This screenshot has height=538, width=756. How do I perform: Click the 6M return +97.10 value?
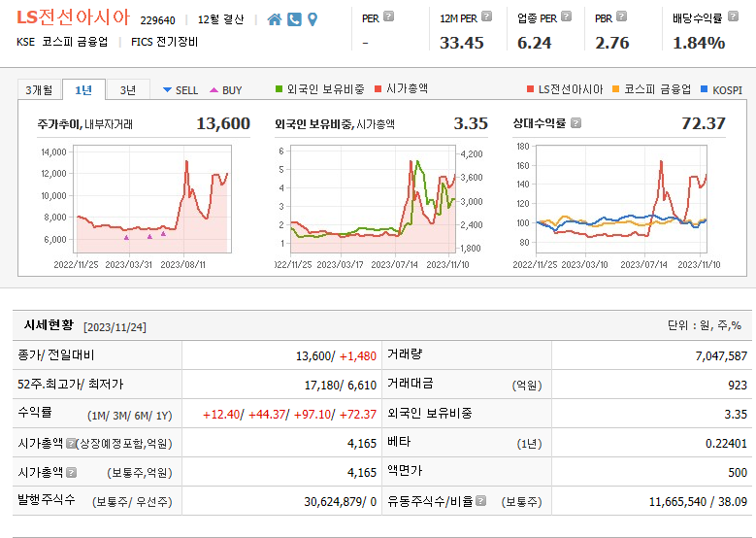312,414
